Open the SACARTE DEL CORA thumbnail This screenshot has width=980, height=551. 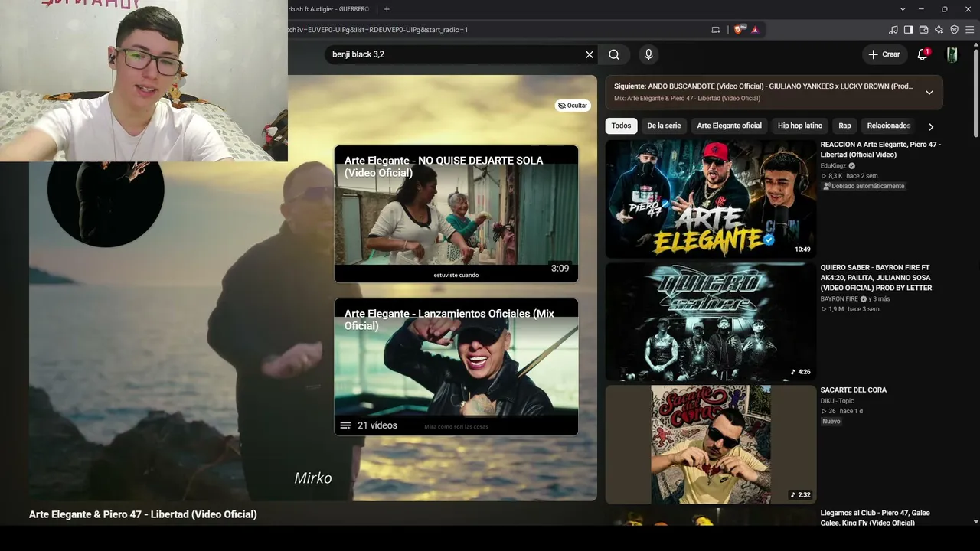710,445
